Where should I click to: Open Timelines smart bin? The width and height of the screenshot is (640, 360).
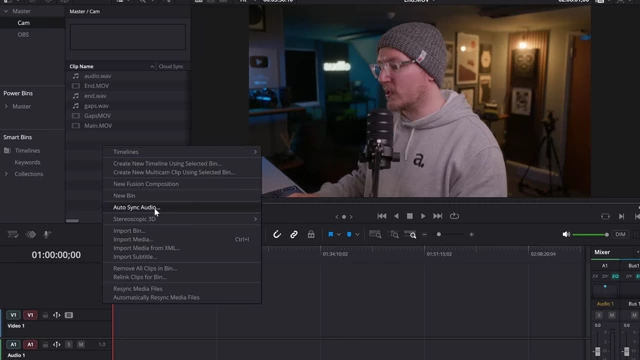coord(27,151)
